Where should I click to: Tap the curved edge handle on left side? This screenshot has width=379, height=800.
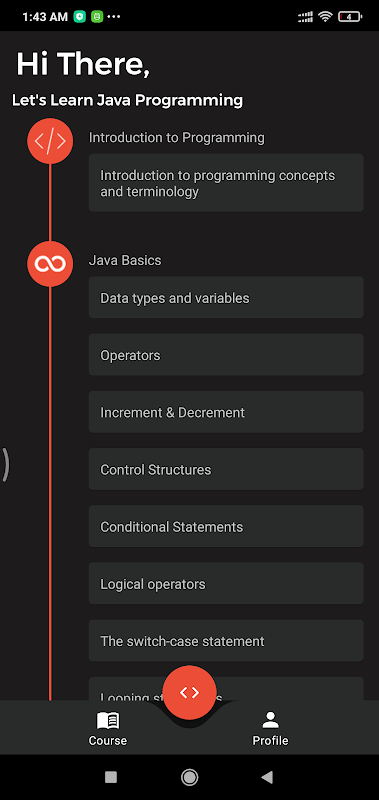point(5,465)
